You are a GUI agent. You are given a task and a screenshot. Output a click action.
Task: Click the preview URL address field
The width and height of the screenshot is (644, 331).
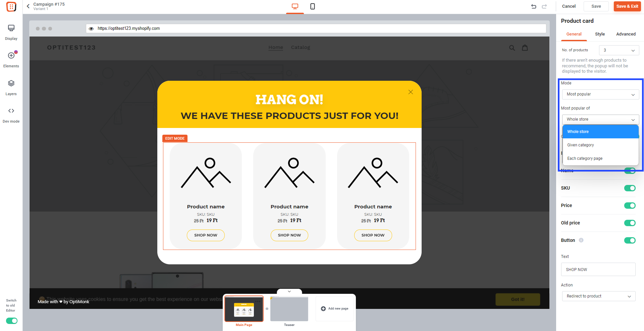coord(316,28)
